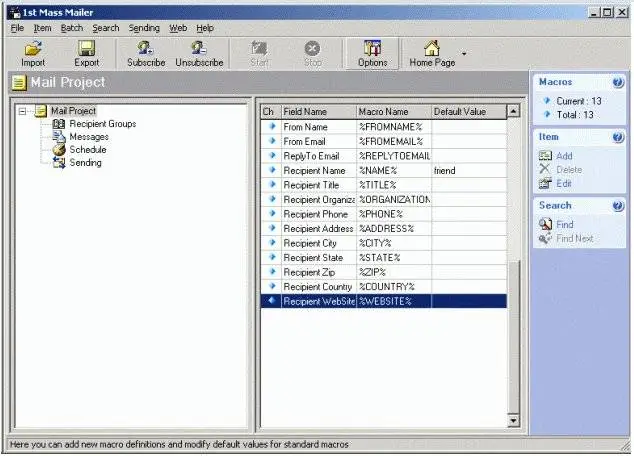Click the Item panel help icon
Image resolution: width=634 pixels, height=456 pixels.
pos(617,137)
